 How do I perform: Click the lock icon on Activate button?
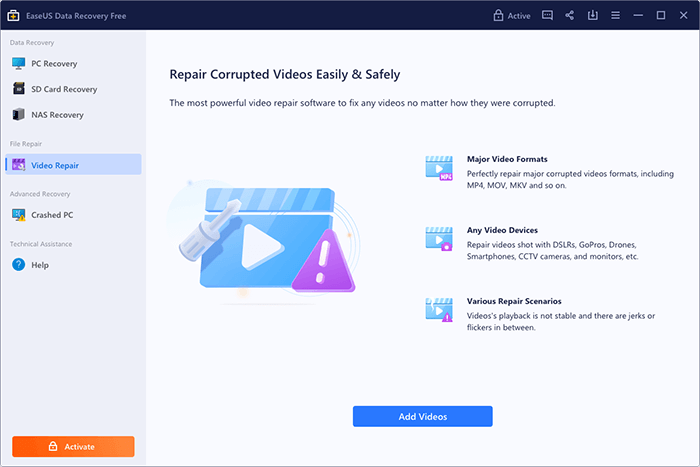53,446
